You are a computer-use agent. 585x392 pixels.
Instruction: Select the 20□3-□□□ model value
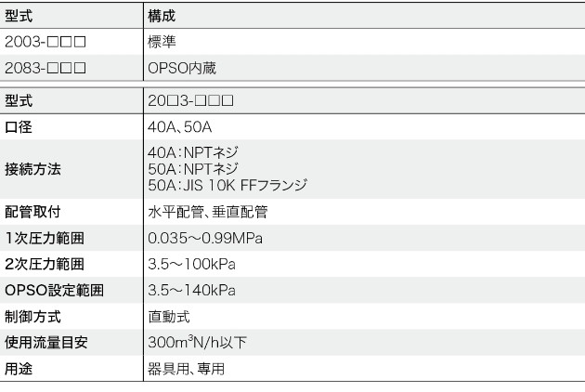coord(190,99)
